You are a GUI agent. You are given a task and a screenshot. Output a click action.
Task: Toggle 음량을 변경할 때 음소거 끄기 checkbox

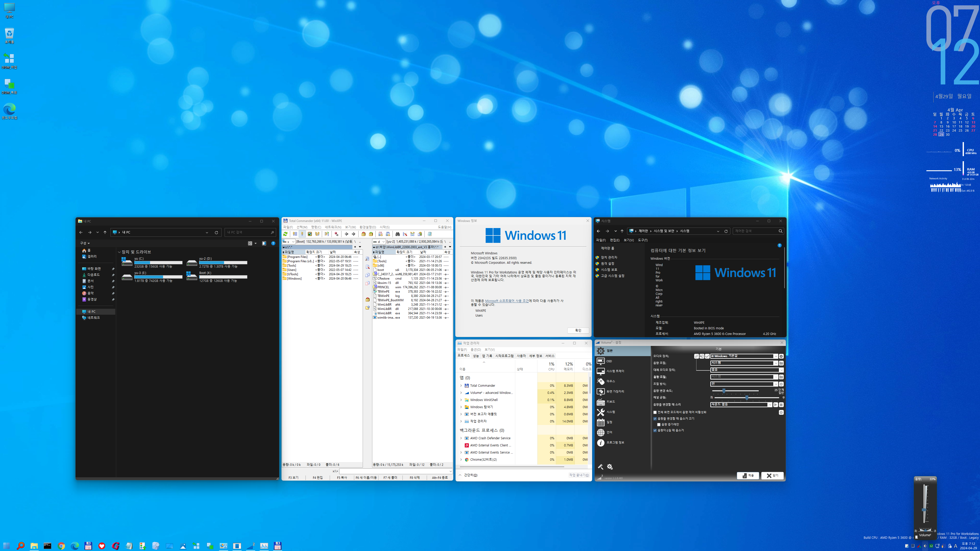pos(655,419)
